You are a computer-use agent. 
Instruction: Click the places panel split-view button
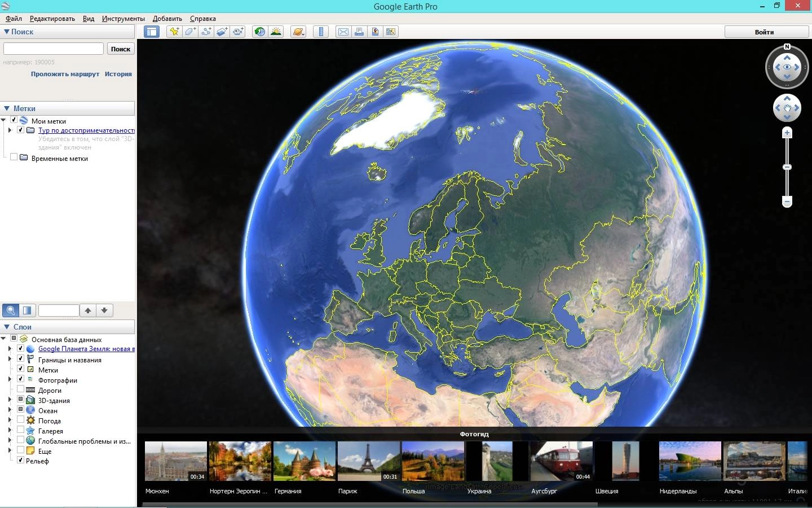[27, 310]
